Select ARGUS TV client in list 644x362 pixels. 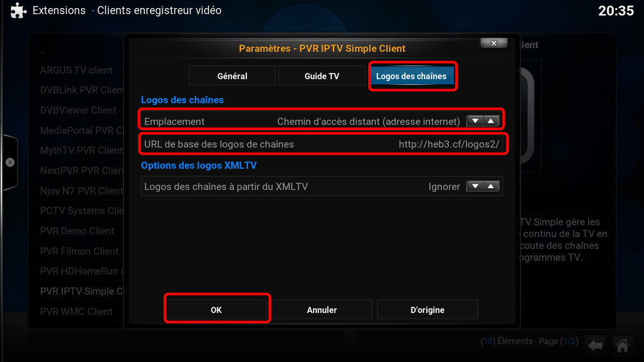76,70
